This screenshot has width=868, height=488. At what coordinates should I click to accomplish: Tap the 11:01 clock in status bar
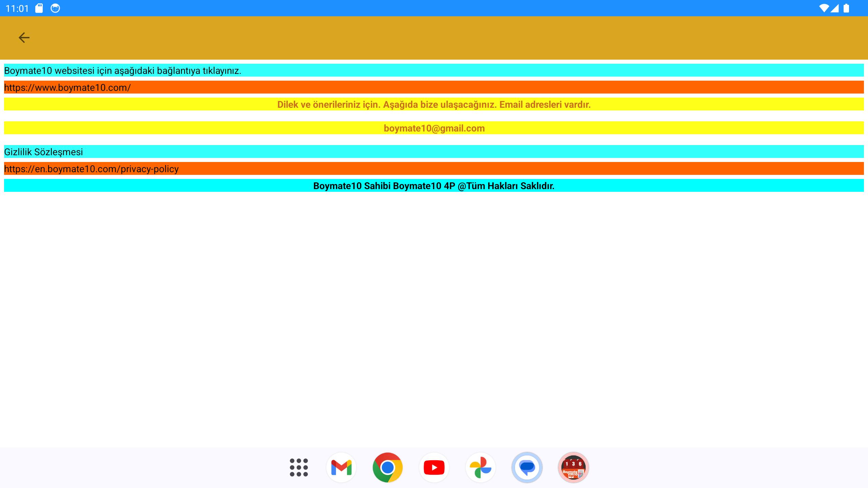(17, 8)
